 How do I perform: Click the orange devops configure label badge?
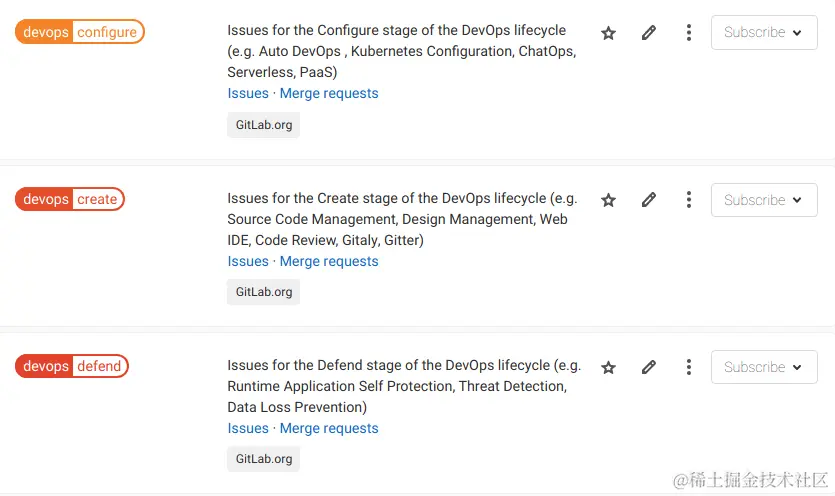click(80, 32)
